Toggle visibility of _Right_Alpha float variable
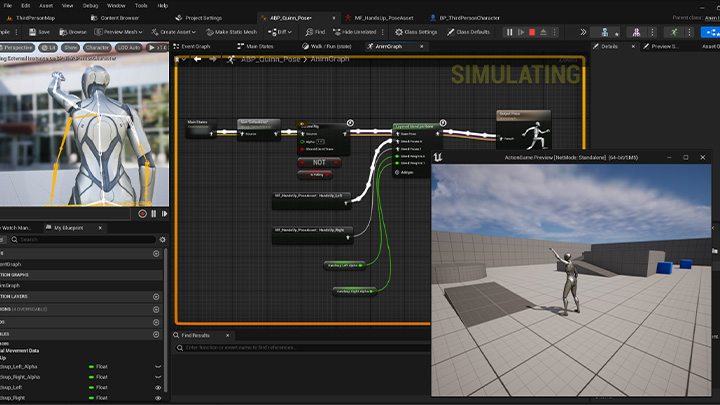This screenshot has width=720, height=405. pyautogui.click(x=158, y=377)
